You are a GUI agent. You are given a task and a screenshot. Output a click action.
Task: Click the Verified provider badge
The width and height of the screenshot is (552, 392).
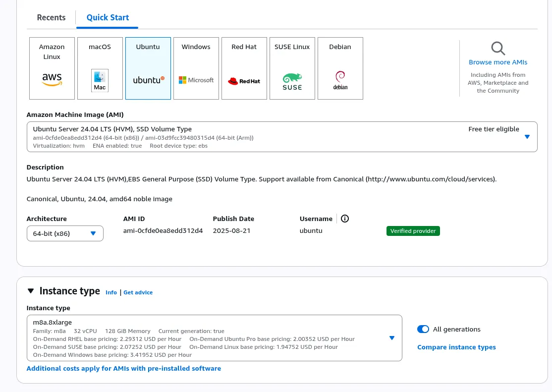[x=413, y=231]
